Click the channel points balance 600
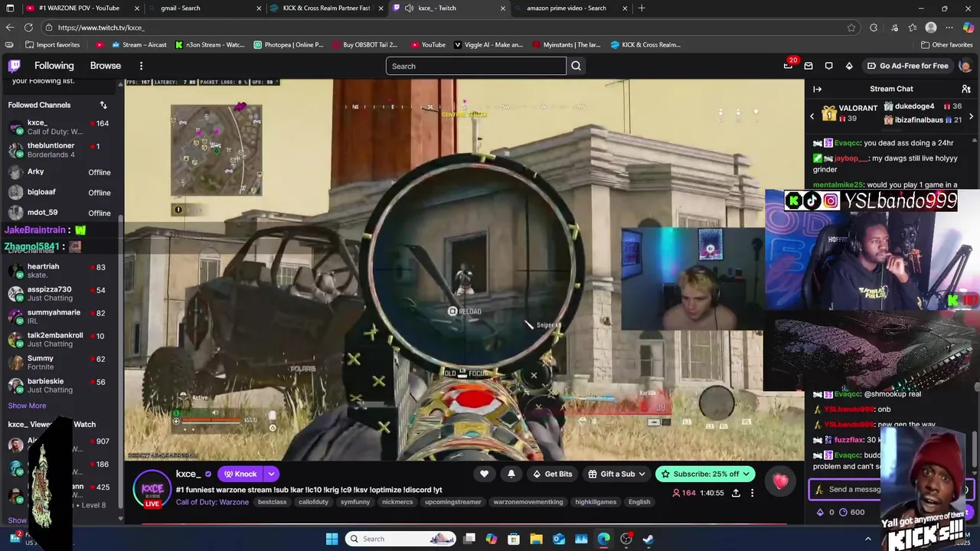 coord(851,512)
